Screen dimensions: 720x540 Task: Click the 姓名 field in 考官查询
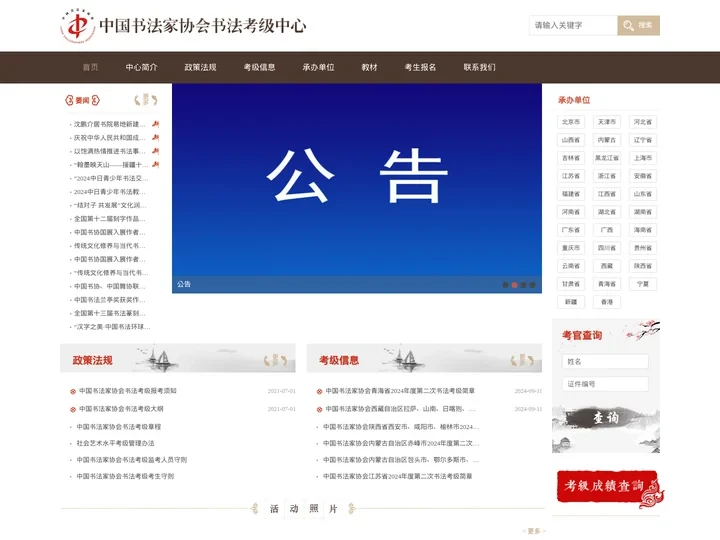(605, 362)
